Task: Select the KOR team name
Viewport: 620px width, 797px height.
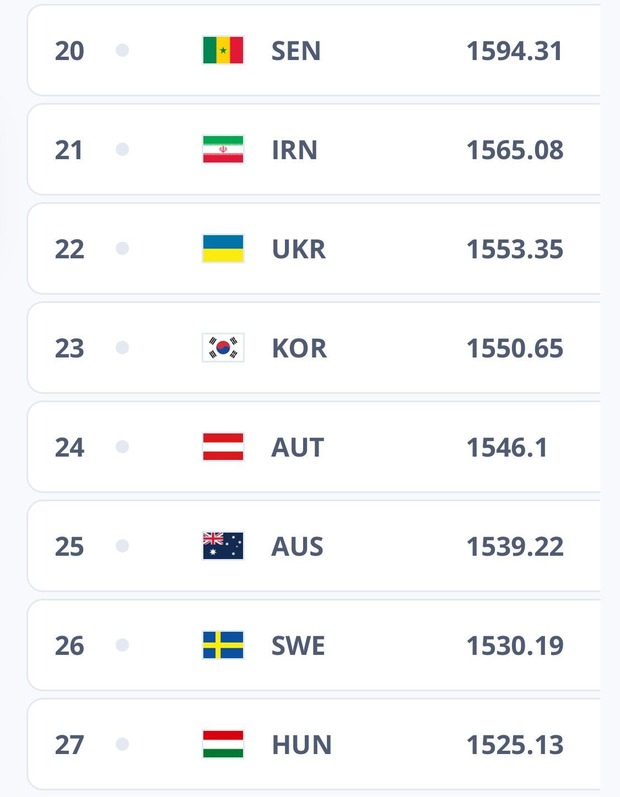Action: pyautogui.click(x=299, y=348)
